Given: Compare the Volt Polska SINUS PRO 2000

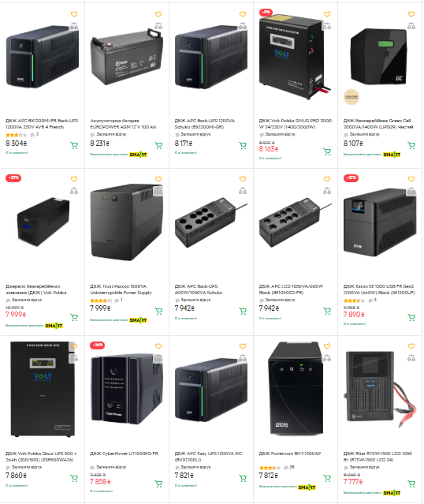Looking at the screenshot, I should (x=327, y=26).
